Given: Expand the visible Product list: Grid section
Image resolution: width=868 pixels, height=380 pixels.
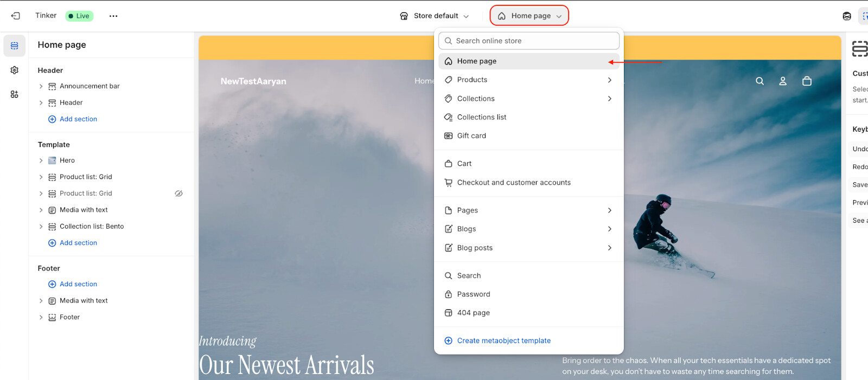Looking at the screenshot, I should point(41,177).
